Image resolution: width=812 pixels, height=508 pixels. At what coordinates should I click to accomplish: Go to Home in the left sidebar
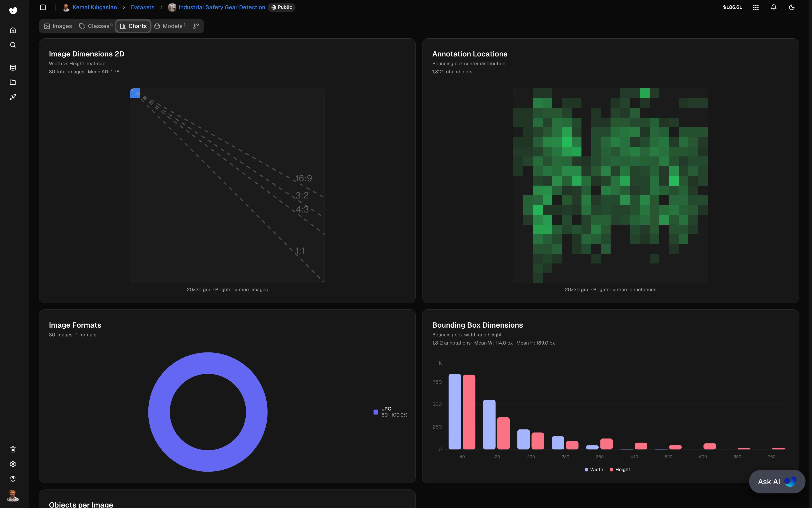click(13, 30)
